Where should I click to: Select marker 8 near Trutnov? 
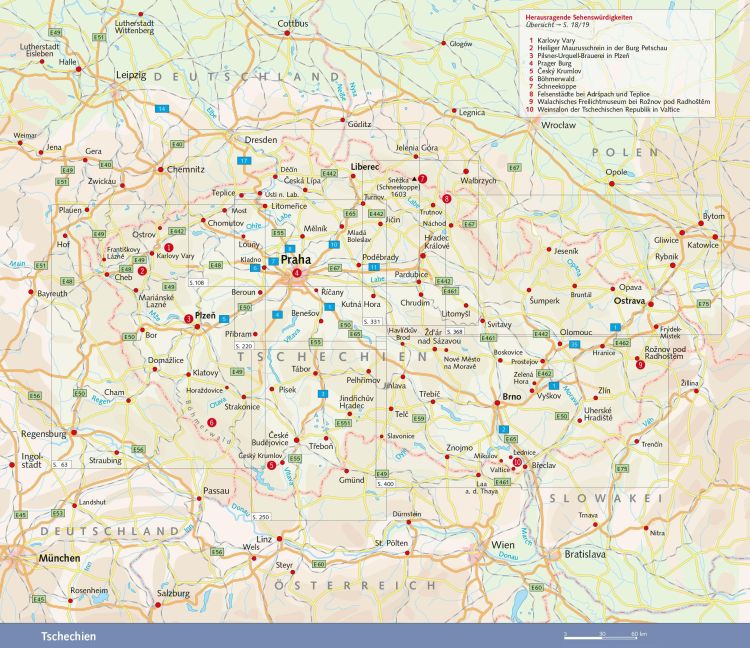tap(446, 199)
